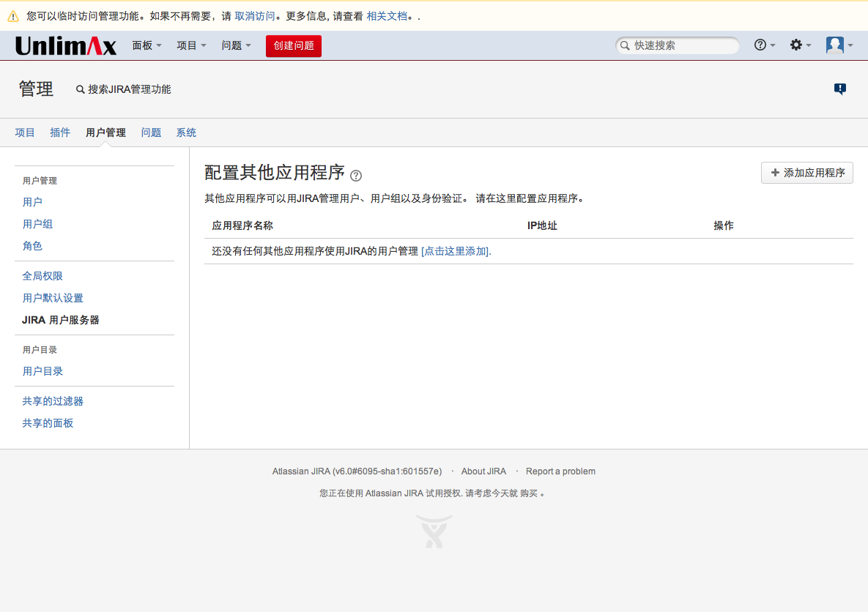Click the 点击这里添加 link
The width and height of the screenshot is (868, 612).
click(456, 251)
